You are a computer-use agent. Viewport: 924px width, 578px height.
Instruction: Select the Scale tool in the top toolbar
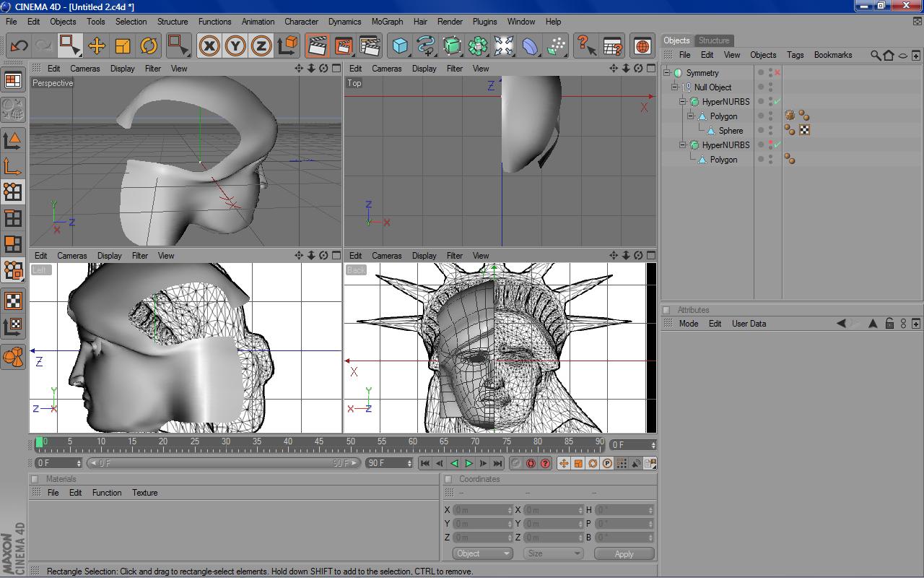click(123, 46)
